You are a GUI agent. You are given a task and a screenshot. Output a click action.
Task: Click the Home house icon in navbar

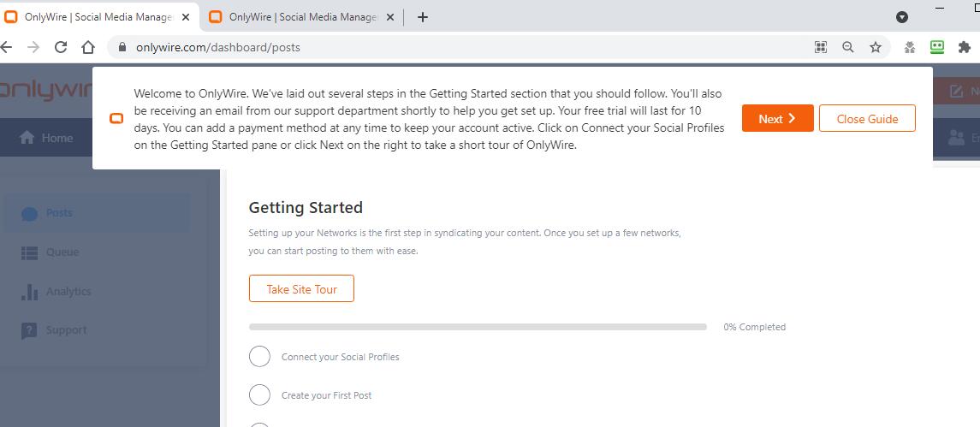(27, 138)
